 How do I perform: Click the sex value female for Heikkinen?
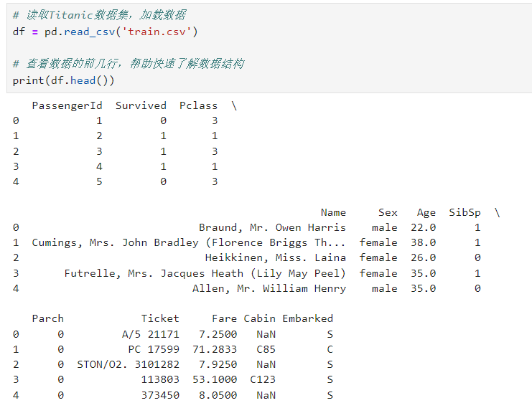tap(378, 258)
